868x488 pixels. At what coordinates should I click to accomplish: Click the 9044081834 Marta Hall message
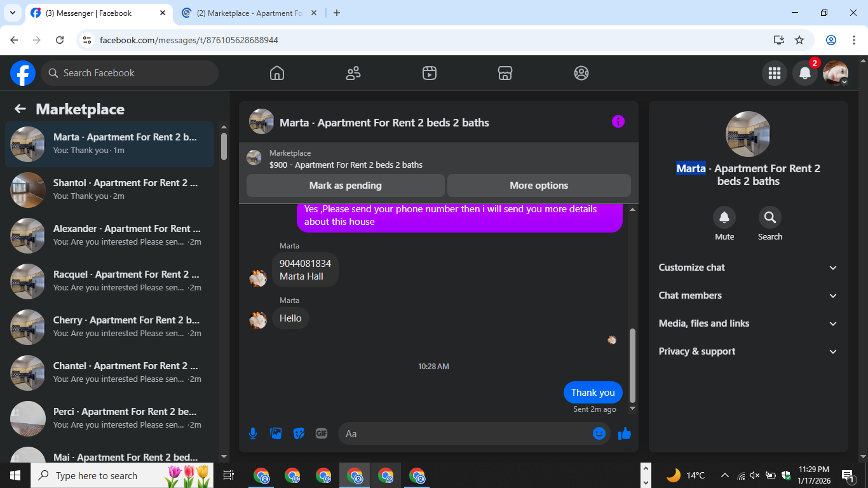click(x=305, y=269)
